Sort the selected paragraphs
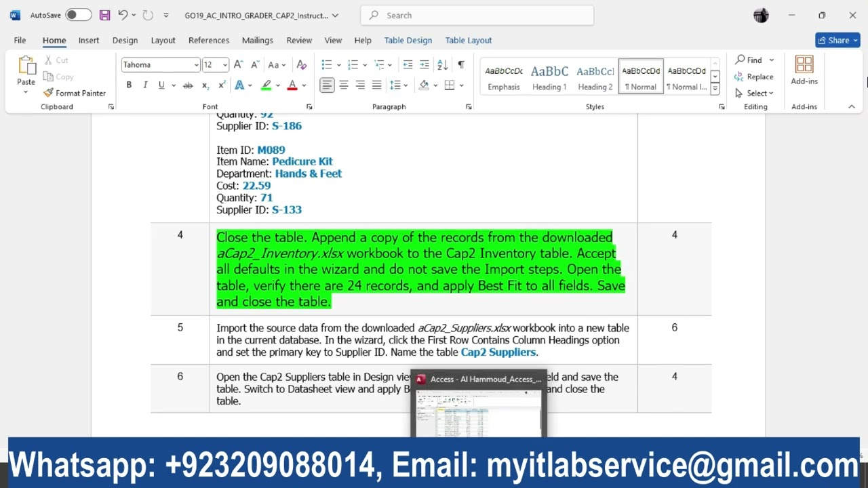The width and height of the screenshot is (868, 488). pyautogui.click(x=442, y=65)
